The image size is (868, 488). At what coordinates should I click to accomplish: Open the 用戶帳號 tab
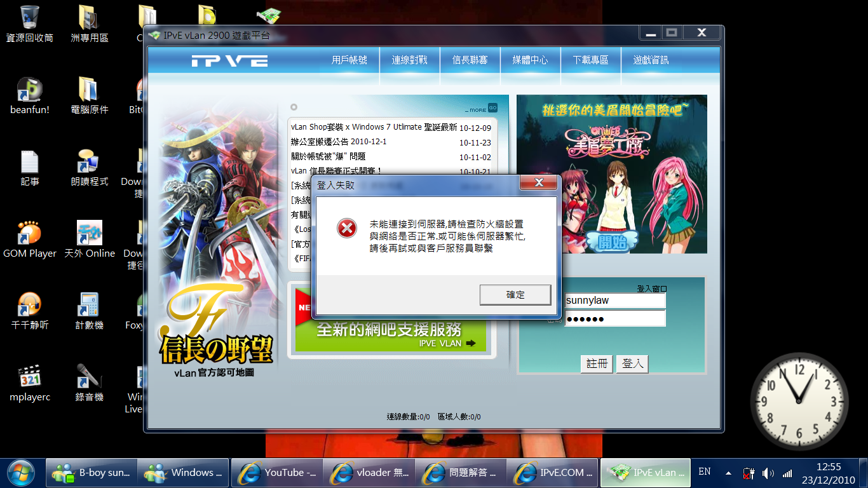coord(349,60)
